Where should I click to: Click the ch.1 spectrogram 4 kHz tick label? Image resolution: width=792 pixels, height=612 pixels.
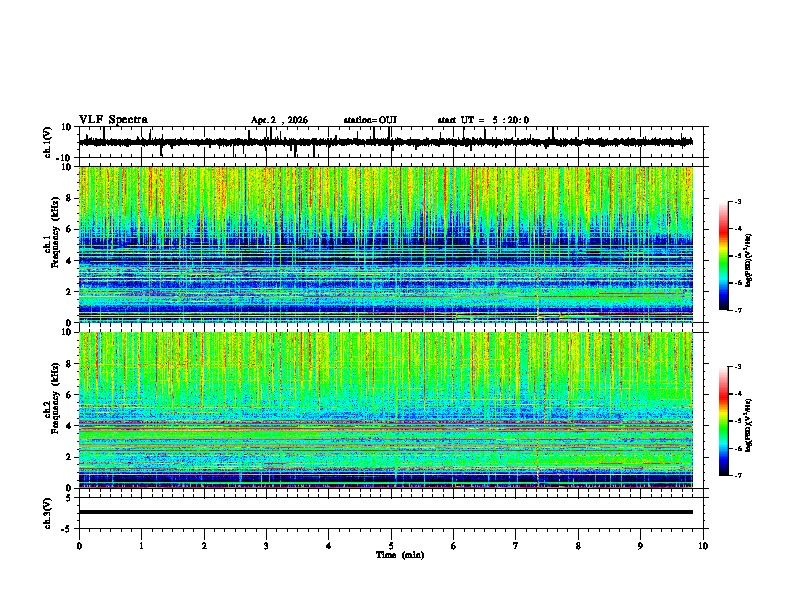[x=69, y=261]
